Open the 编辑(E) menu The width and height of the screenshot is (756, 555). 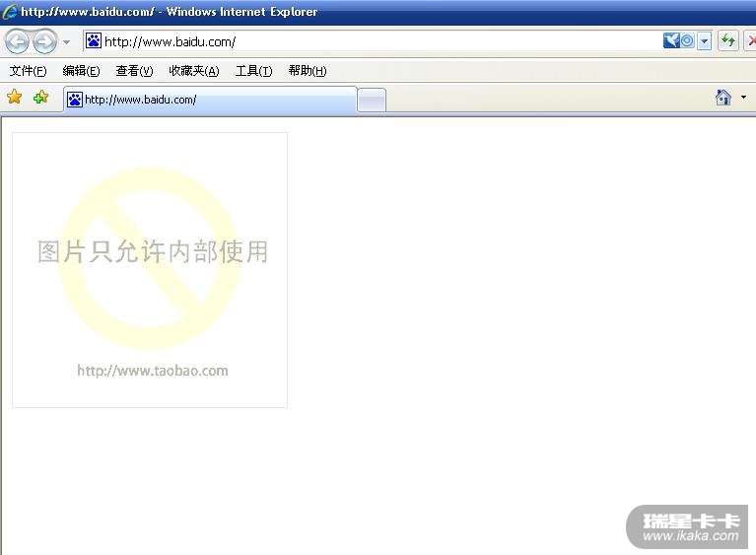tap(81, 71)
